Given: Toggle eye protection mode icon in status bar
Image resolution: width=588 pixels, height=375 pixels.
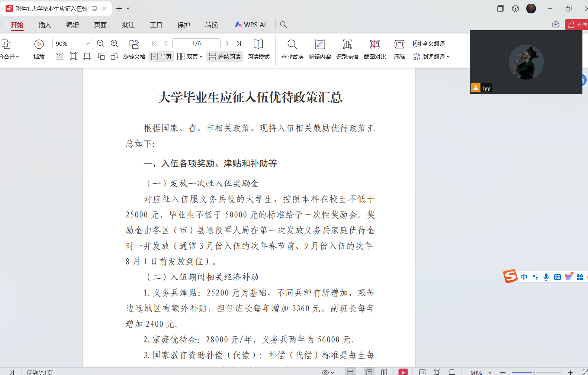Looking at the screenshot, I should pyautogui.click(x=325, y=372).
